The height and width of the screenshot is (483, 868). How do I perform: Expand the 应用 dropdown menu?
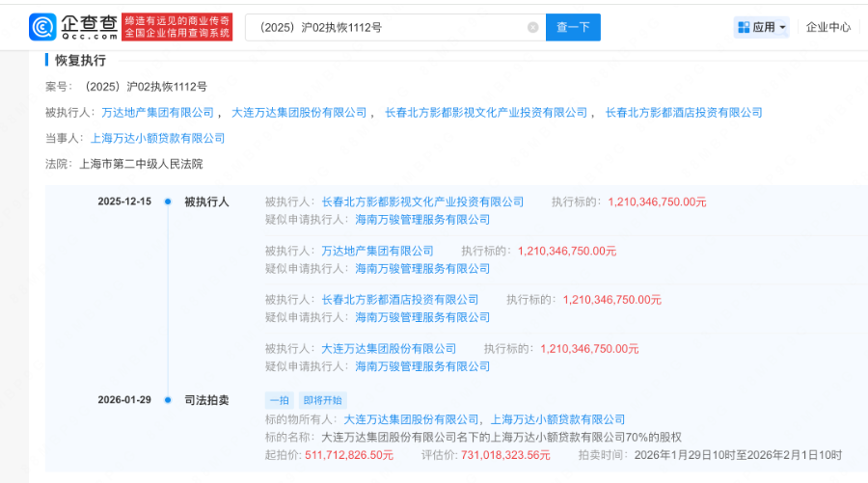pyautogui.click(x=782, y=28)
